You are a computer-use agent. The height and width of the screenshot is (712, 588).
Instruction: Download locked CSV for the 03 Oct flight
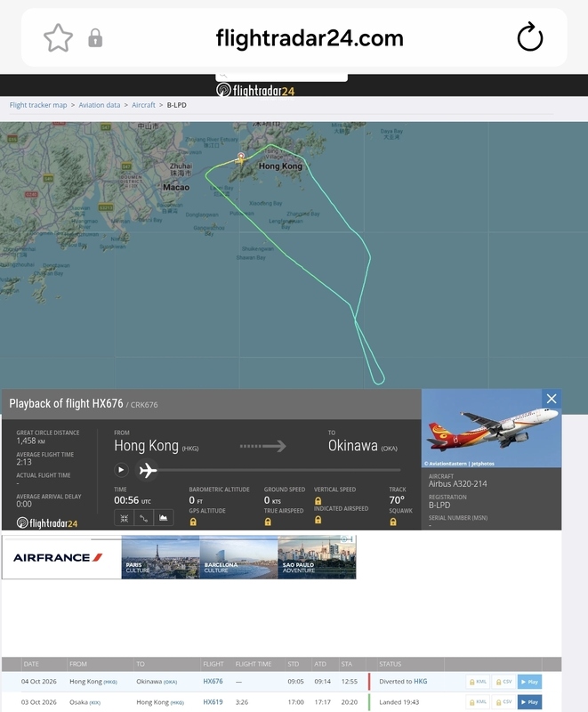pos(503,702)
